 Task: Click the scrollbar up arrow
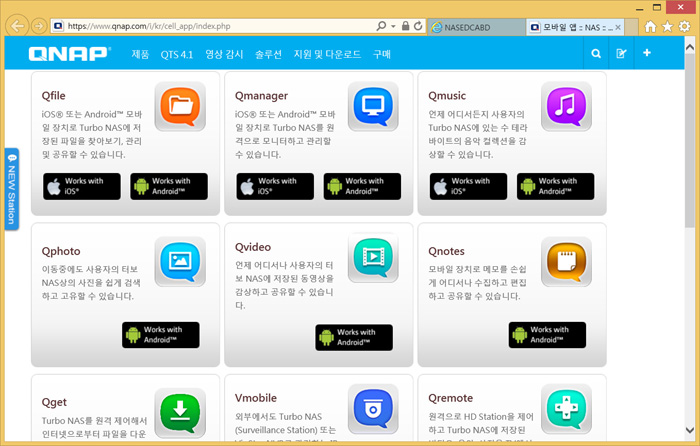point(690,46)
